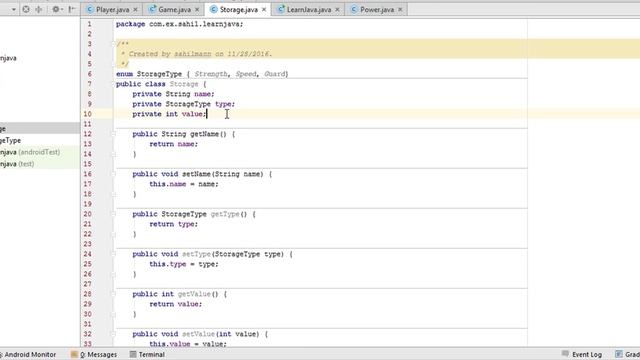Screen dimensions: 640x360
Task: Click 'private StorageType type;' field line
Action: pyautogui.click(x=184, y=104)
